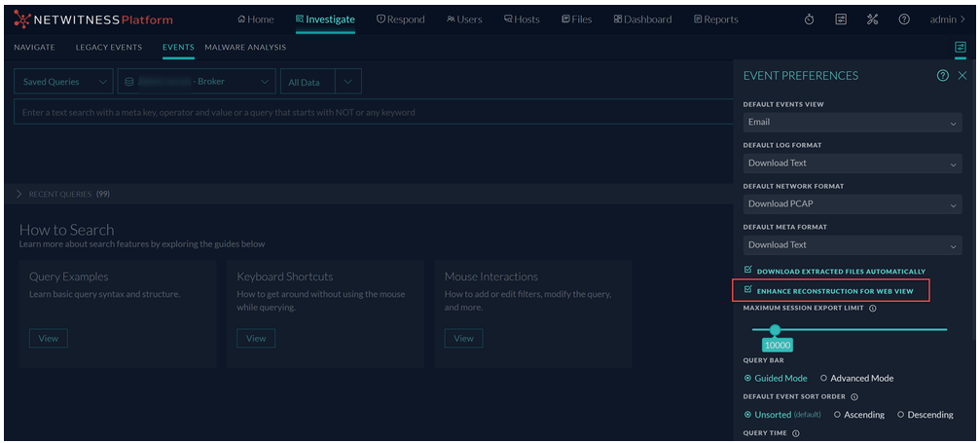View the Keyboard Shortcuts guide
The width and height of the screenshot is (980, 443).
coord(256,339)
